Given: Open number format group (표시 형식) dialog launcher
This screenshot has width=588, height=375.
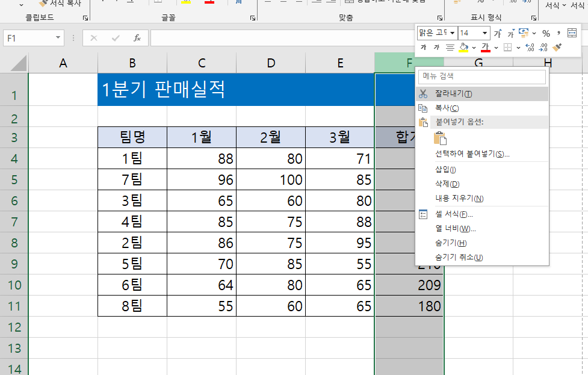Looking at the screenshot, I should tap(534, 17).
